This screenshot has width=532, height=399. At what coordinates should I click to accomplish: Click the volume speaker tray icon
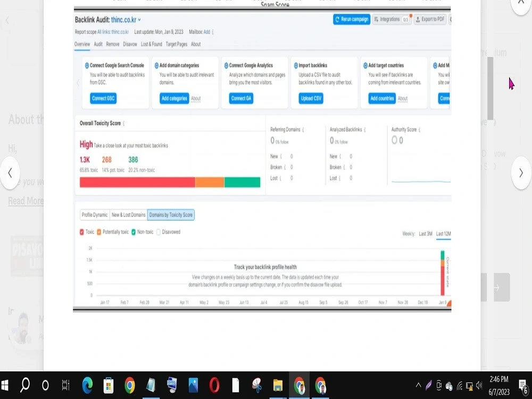[x=479, y=385]
